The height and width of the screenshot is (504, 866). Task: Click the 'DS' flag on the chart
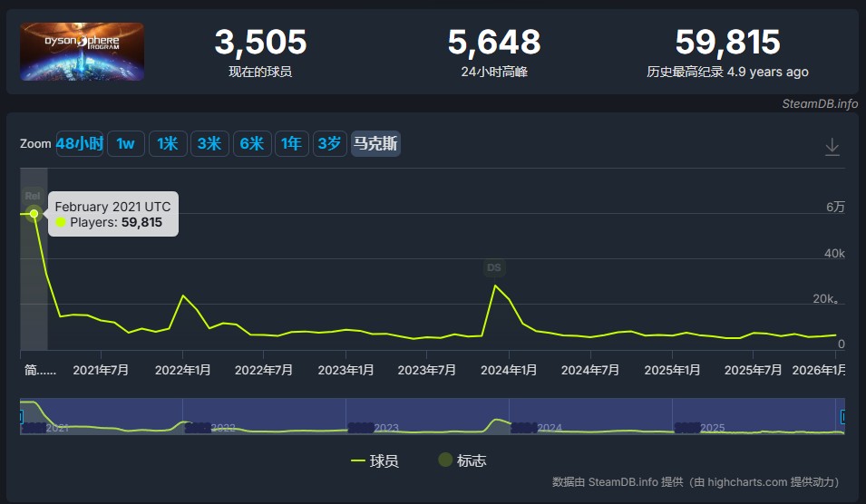point(493,267)
